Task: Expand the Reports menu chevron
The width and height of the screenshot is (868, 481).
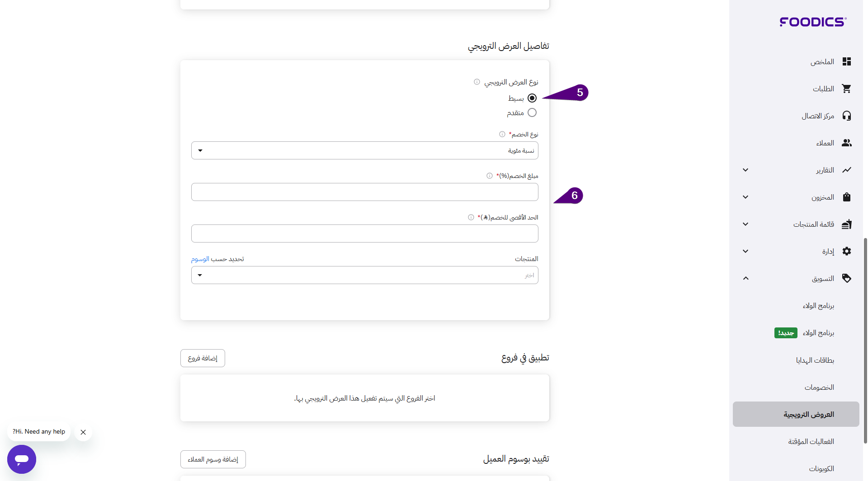Action: 745,170
